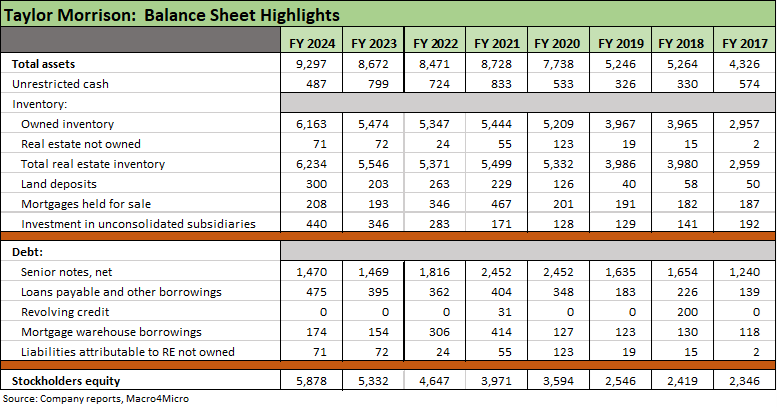Click 'Liabilities attributable to RE not owned' label
777x408 pixels.
tap(127, 351)
